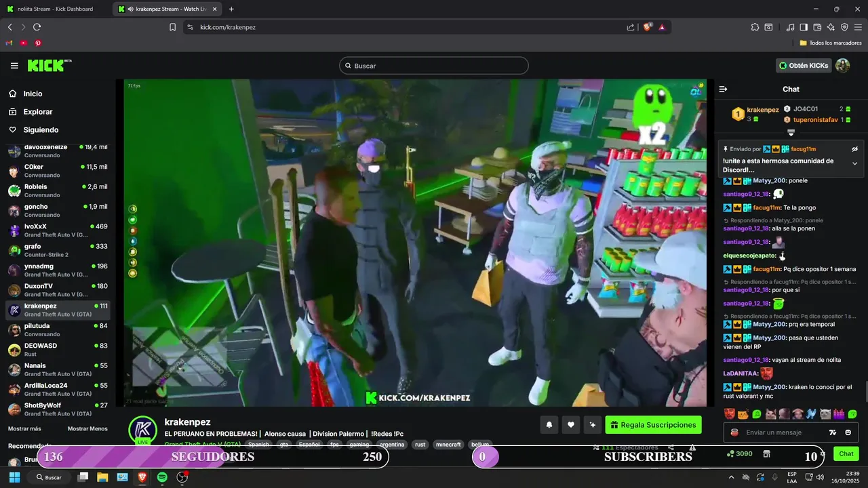
Task: Click the translate icon in chat input
Action: pos(833,432)
